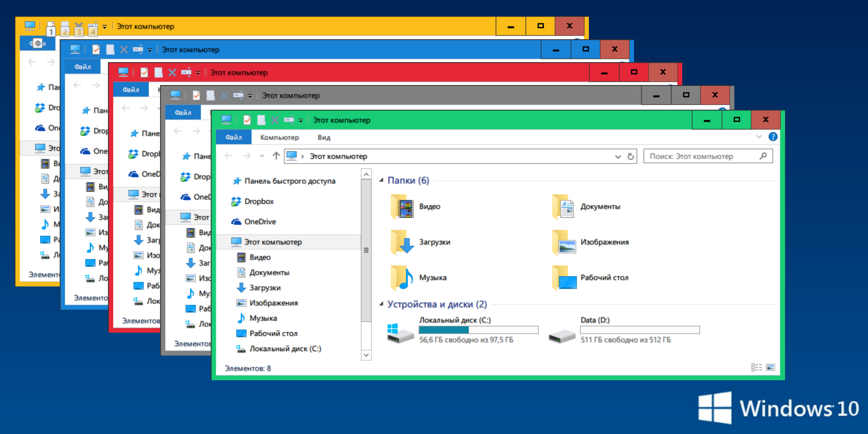Click the refresh icon in address bar
The width and height of the screenshot is (868, 434).
631,156
